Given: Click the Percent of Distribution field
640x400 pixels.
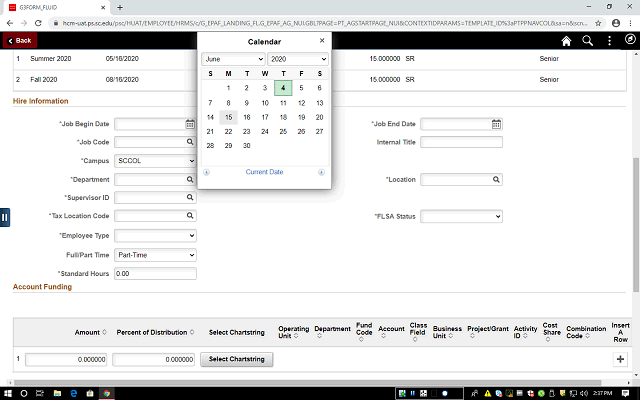Looking at the screenshot, I should (153, 359).
